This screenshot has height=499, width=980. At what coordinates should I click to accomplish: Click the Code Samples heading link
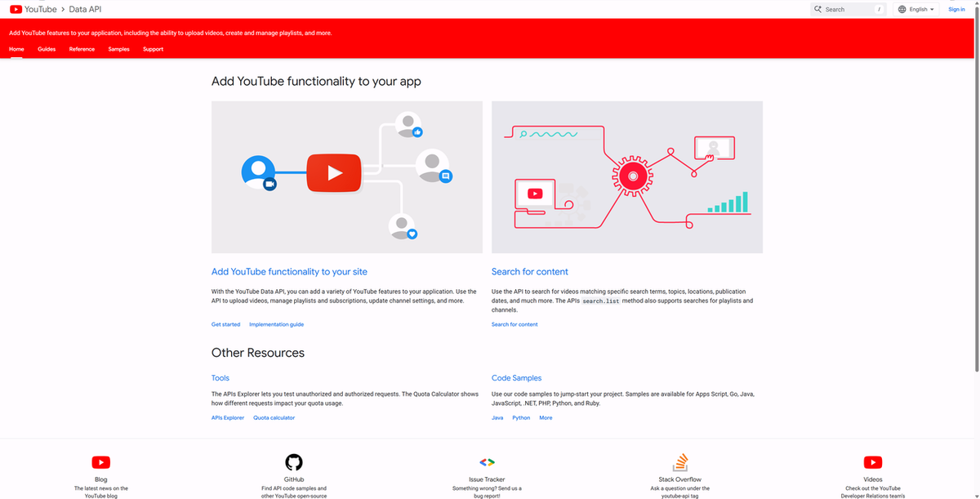pyautogui.click(x=516, y=378)
